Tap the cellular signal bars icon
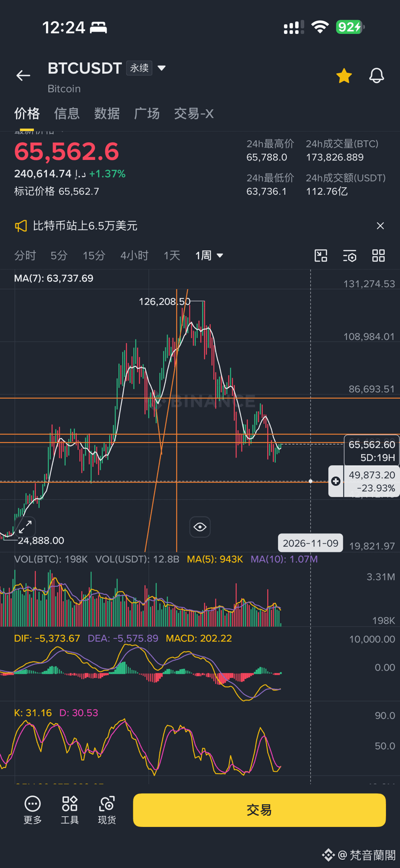 [293, 28]
